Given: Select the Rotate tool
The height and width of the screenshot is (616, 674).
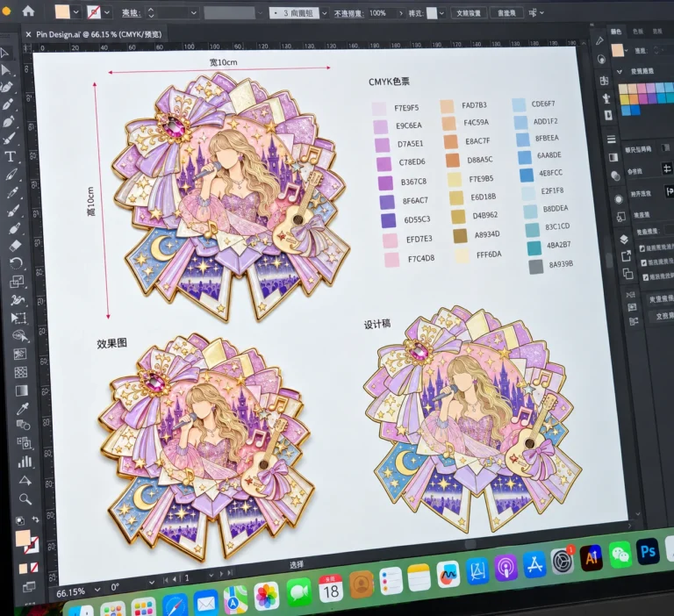Looking at the screenshot, I should click(16, 263).
